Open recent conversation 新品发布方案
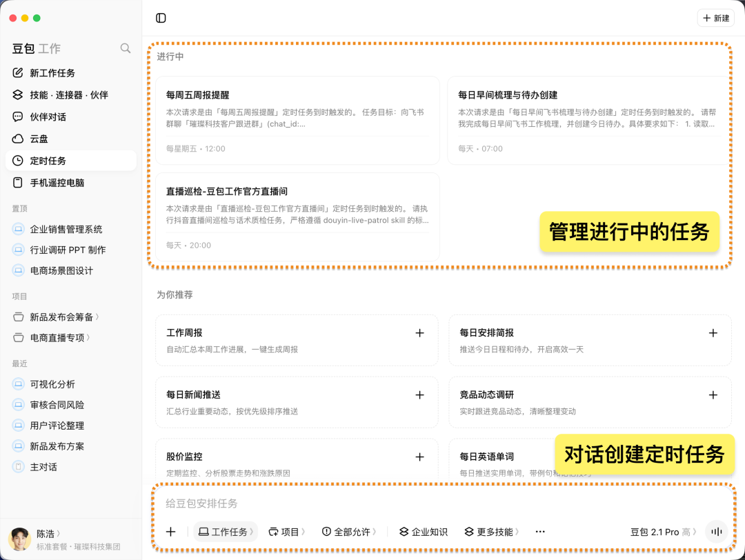745x560 pixels. coord(71,446)
